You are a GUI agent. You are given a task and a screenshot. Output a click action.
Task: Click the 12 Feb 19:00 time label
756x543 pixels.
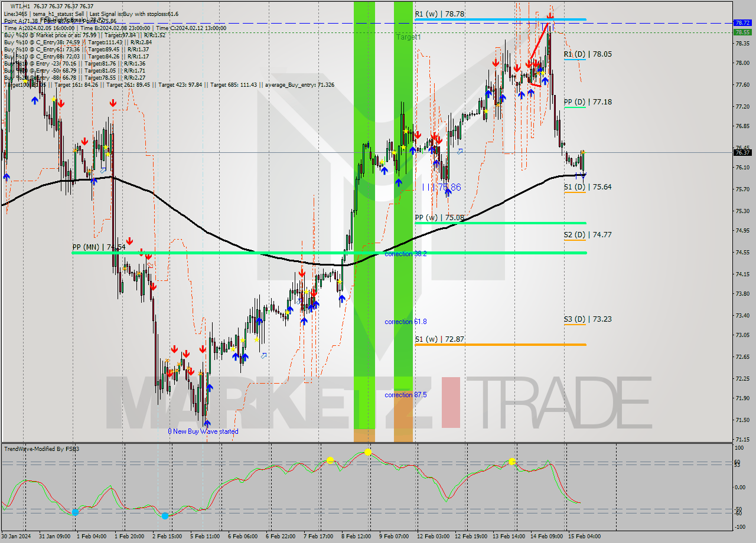[471, 537]
